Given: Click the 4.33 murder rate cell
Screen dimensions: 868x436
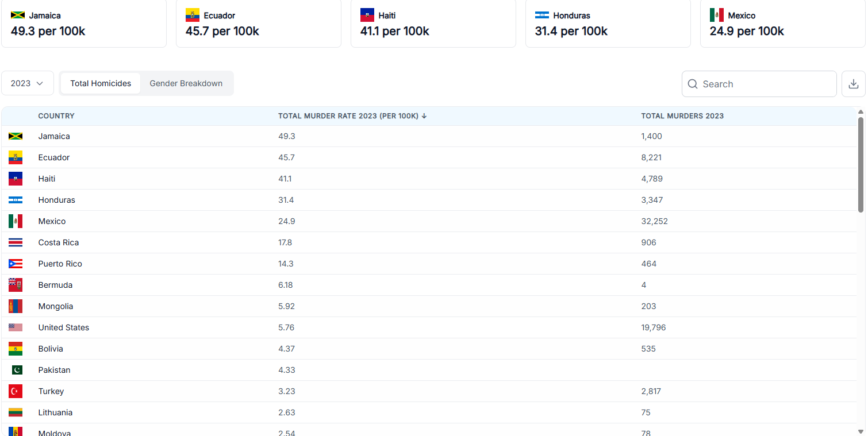Looking at the screenshot, I should [286, 370].
